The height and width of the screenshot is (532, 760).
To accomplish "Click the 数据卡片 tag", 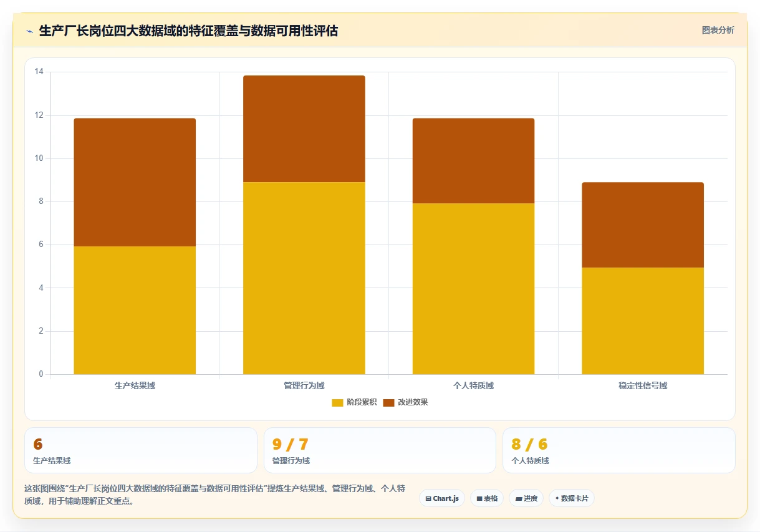I will (x=572, y=498).
